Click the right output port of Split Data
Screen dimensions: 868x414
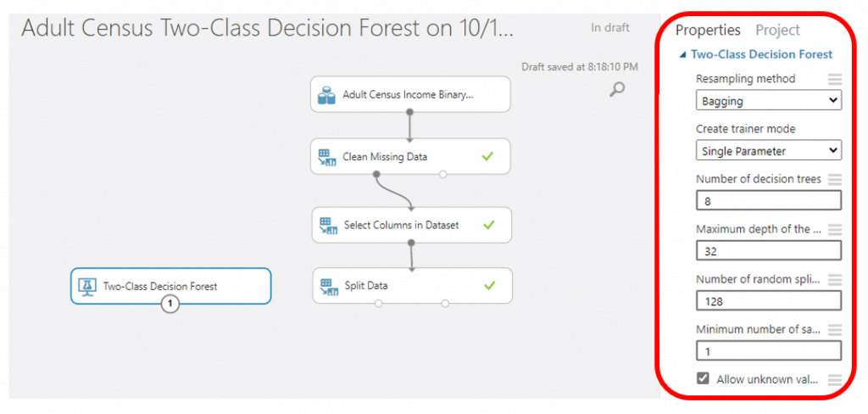pos(445,303)
